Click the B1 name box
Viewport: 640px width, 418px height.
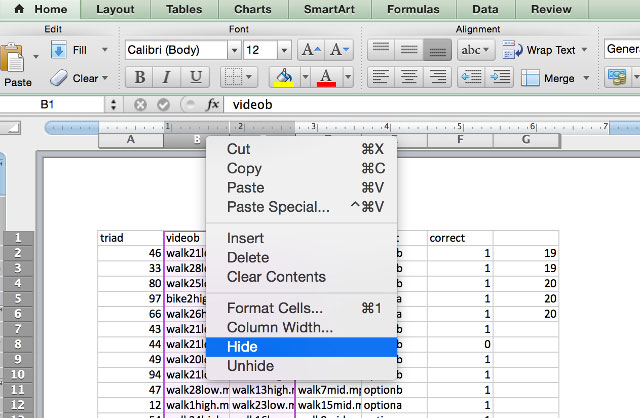pyautogui.click(x=52, y=105)
